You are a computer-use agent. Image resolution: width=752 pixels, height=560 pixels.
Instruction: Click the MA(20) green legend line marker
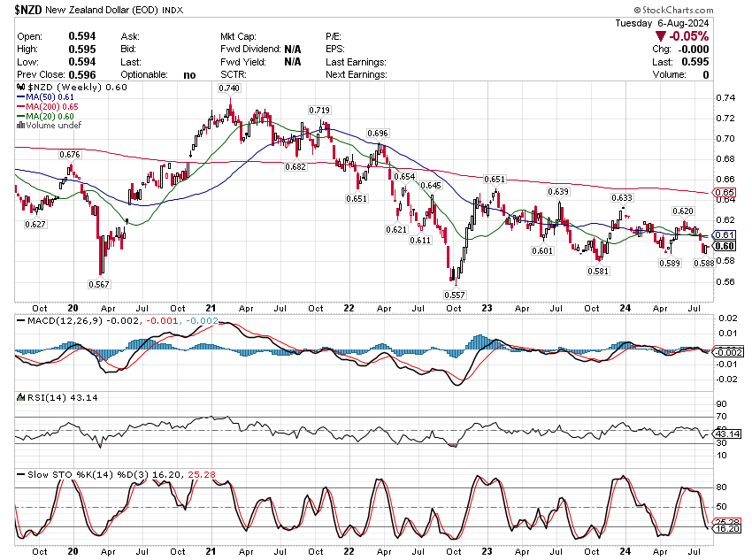pyautogui.click(x=20, y=116)
